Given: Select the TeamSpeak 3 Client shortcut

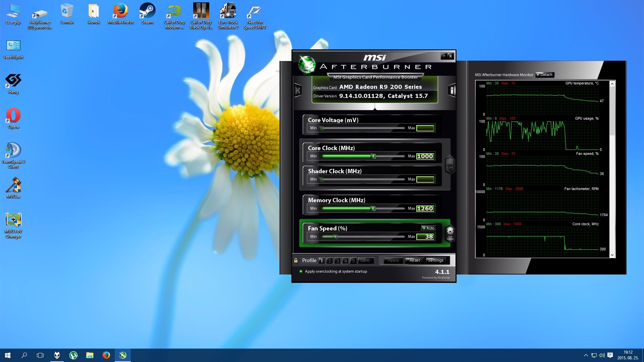Looking at the screenshot, I should coord(13,155).
